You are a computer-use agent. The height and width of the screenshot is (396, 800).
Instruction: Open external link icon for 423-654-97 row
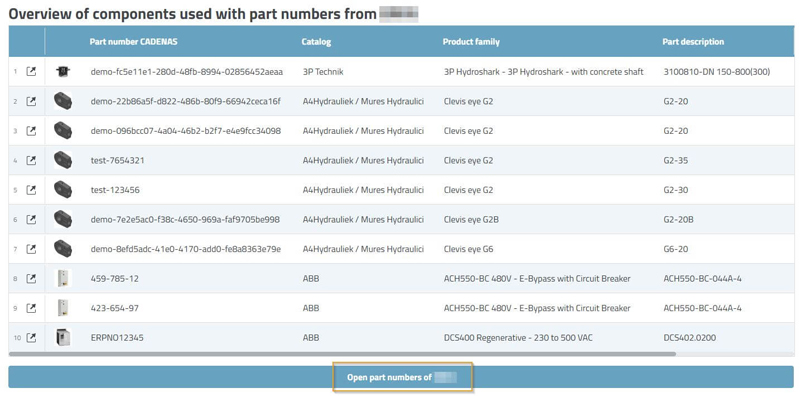[31, 308]
